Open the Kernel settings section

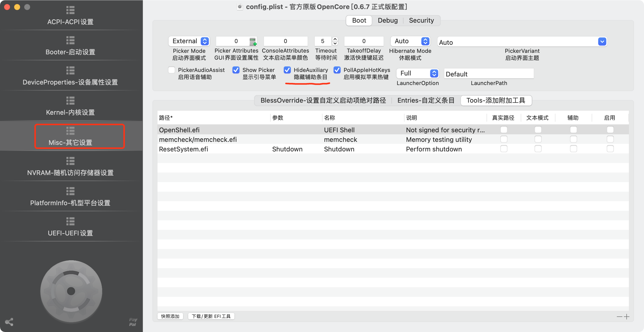(x=70, y=106)
